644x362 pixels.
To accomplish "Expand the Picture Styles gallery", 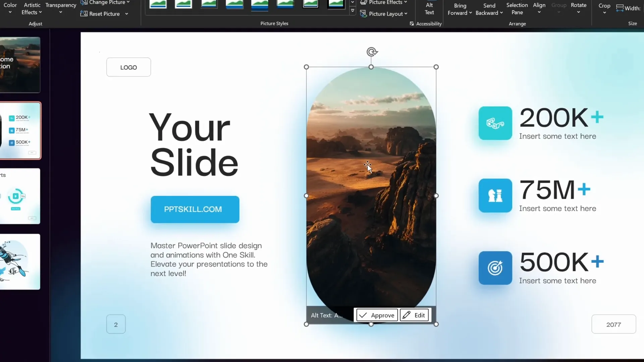I will pyautogui.click(x=353, y=11).
